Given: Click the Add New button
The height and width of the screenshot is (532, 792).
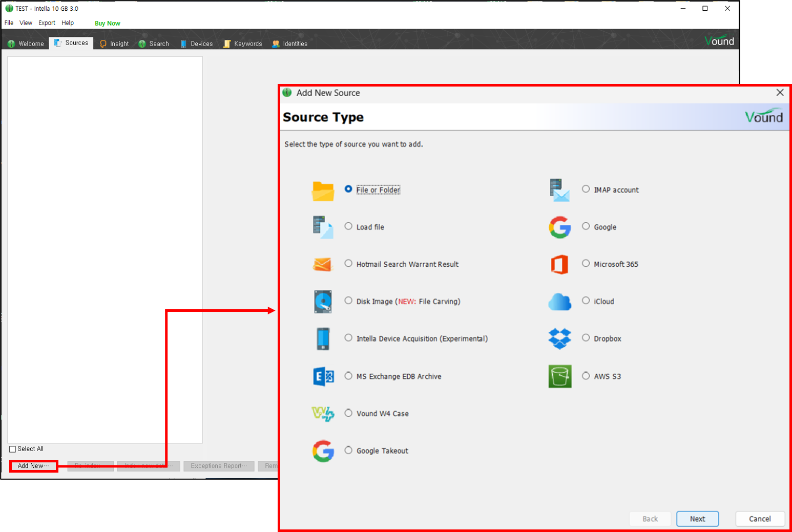Looking at the screenshot, I should pos(33,466).
